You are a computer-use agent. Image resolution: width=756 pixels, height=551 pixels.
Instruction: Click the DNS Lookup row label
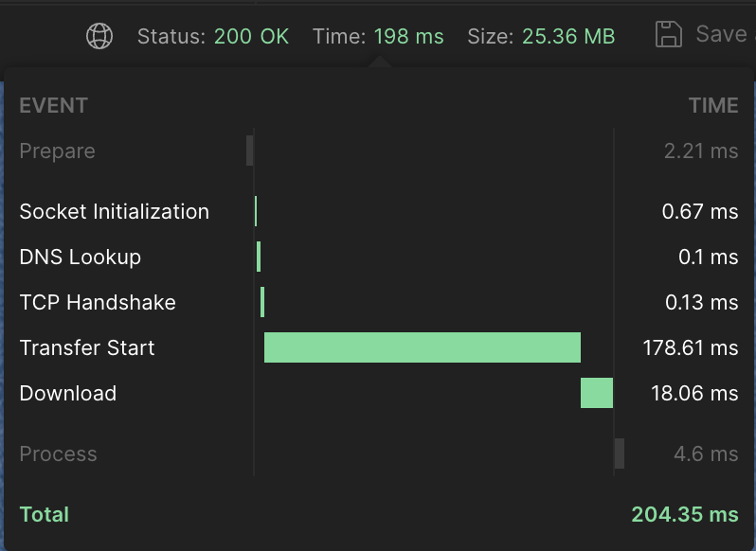(x=80, y=257)
